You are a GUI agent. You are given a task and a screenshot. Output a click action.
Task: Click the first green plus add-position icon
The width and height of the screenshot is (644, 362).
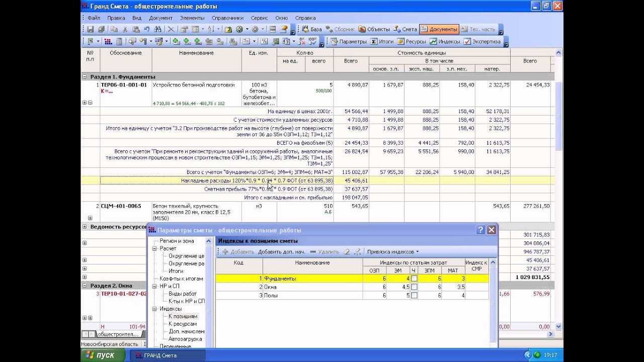point(176,41)
